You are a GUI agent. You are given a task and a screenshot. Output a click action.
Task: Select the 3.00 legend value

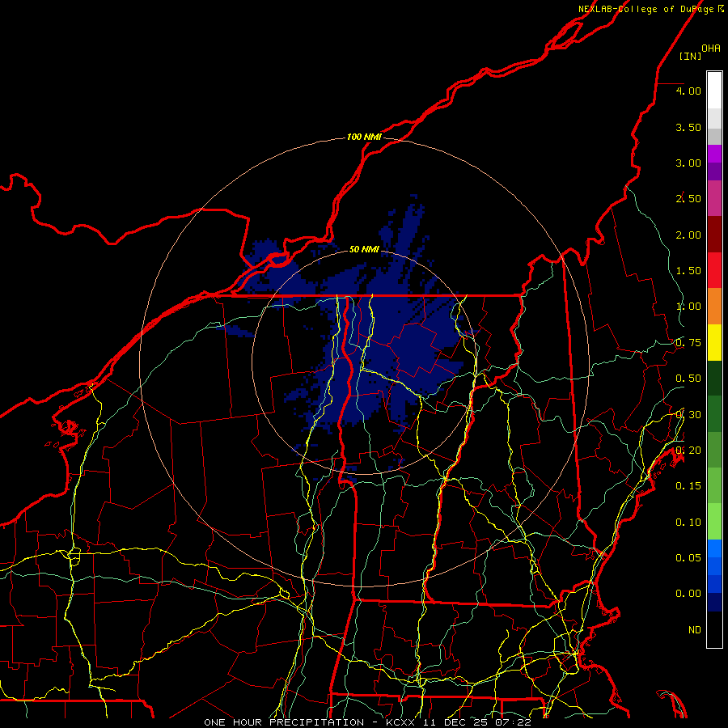coord(688,163)
